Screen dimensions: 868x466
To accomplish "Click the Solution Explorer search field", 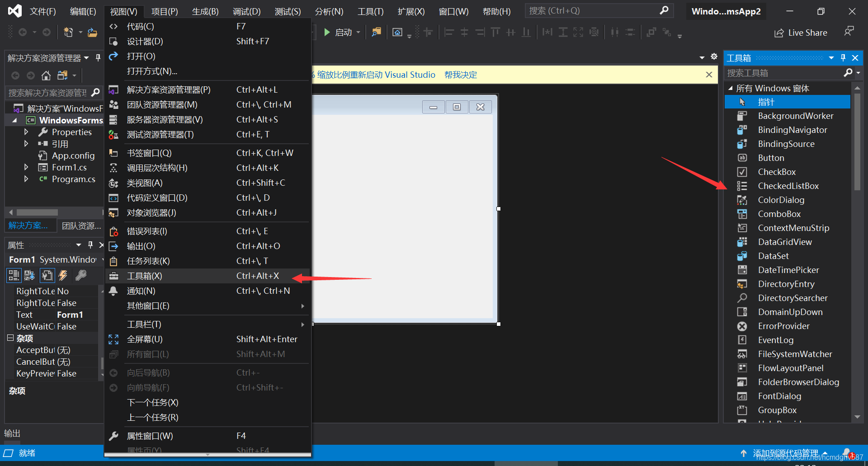I will (48, 93).
